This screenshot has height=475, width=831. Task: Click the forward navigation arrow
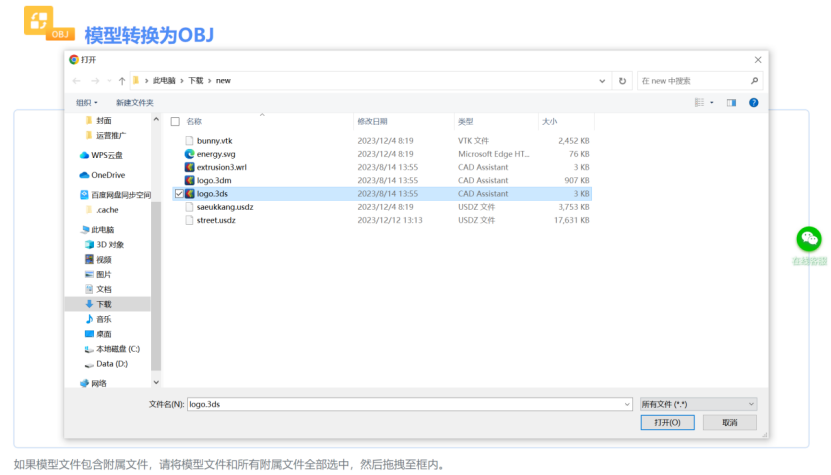click(x=95, y=81)
